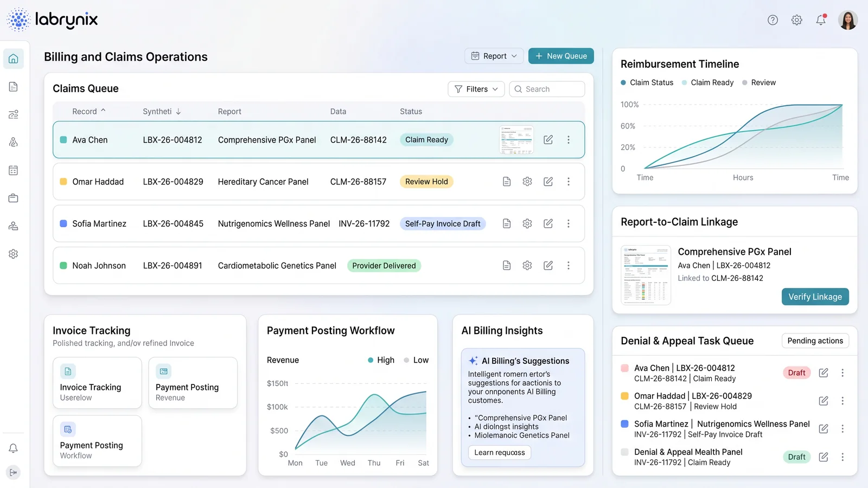Edit the Sofia Martinez denial task
Screen dimensions: 868x488
824,429
